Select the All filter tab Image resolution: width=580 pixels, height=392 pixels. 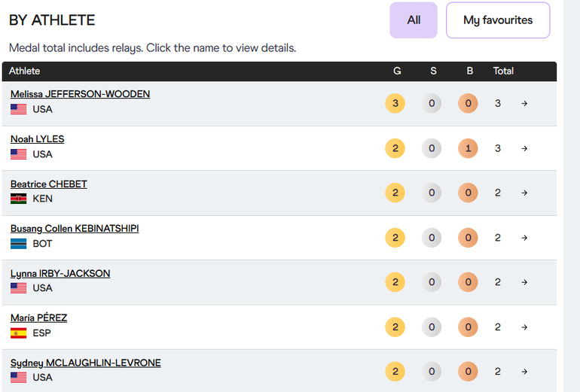(x=414, y=20)
